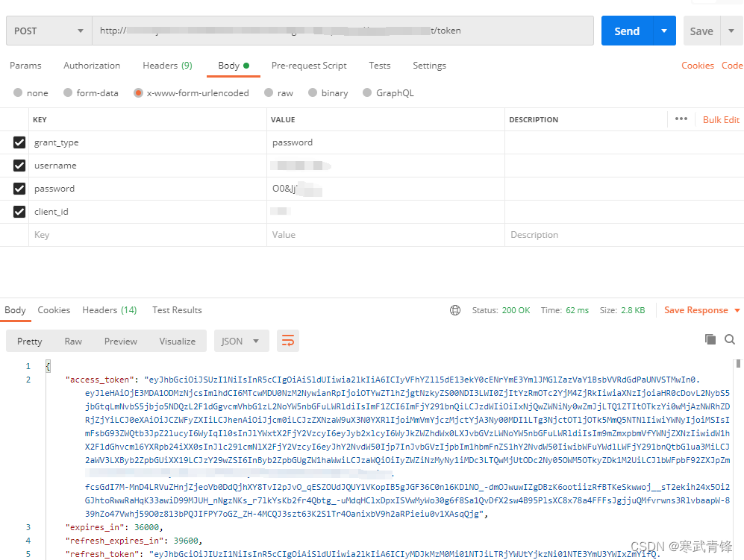Click the globe network status icon

[455, 310]
